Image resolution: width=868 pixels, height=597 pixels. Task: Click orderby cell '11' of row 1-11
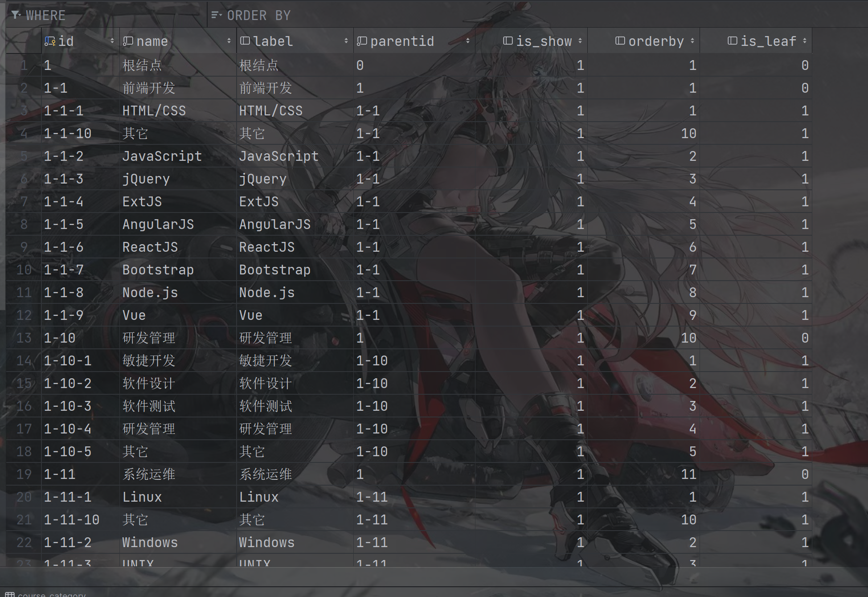pyautogui.click(x=643, y=474)
